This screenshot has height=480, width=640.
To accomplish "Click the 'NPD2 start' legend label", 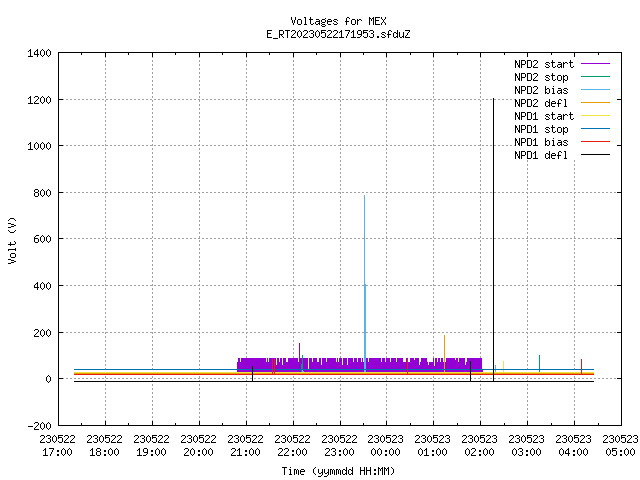I will [544, 64].
